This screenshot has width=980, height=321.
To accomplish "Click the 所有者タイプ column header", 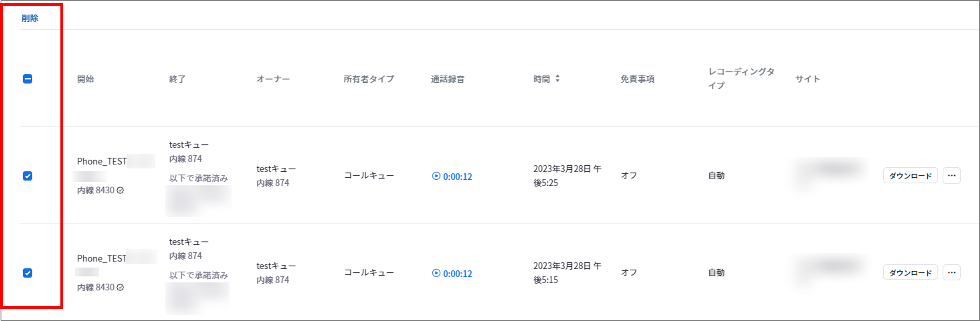I will point(369,79).
